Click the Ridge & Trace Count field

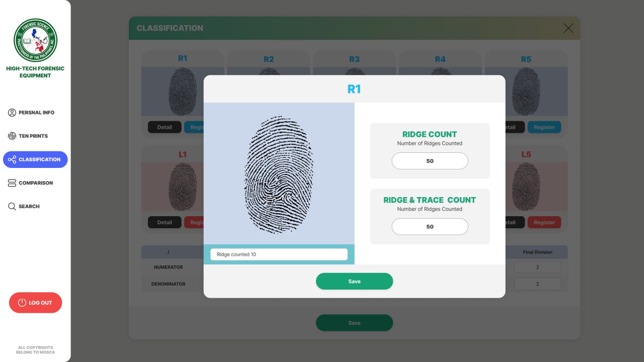point(430,227)
